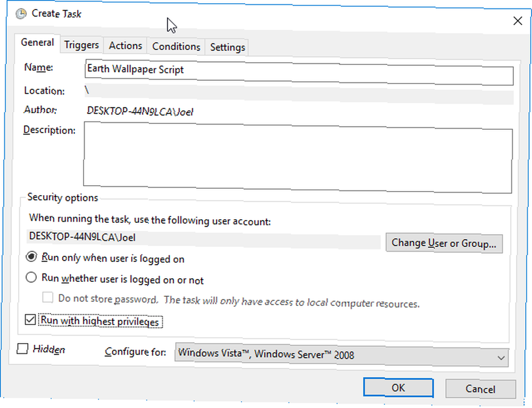The image size is (532, 408).
Task: Click 'The task will only have access' note
Action: click(x=292, y=302)
